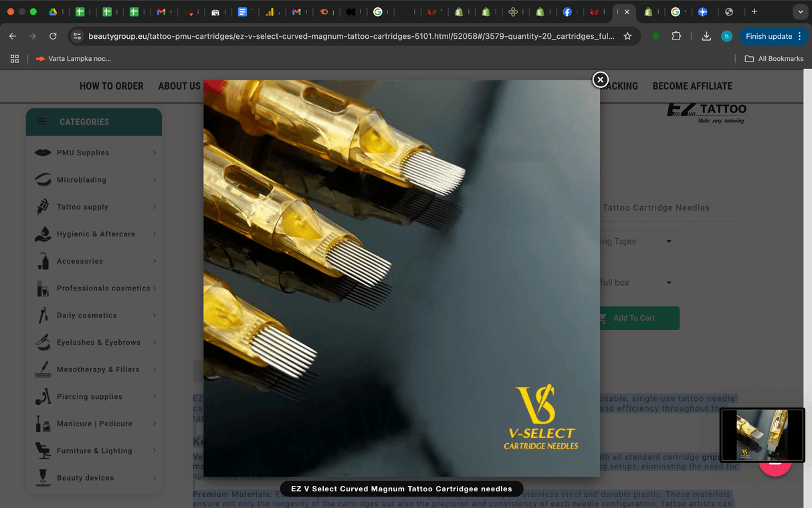
Task: Click the product thumbnail at bottom right
Action: (x=762, y=434)
